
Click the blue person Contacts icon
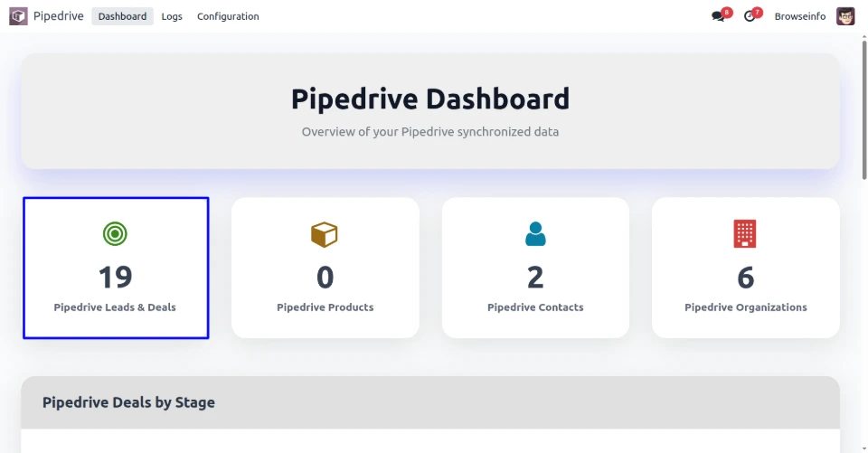(x=535, y=233)
